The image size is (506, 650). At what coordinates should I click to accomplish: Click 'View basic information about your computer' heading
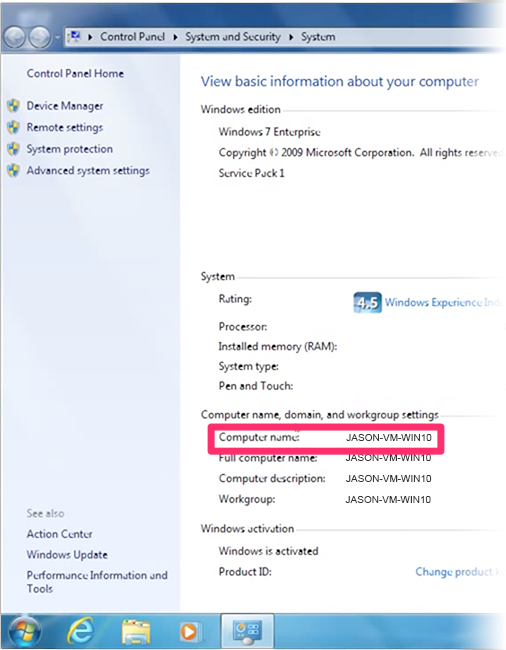coord(340,82)
